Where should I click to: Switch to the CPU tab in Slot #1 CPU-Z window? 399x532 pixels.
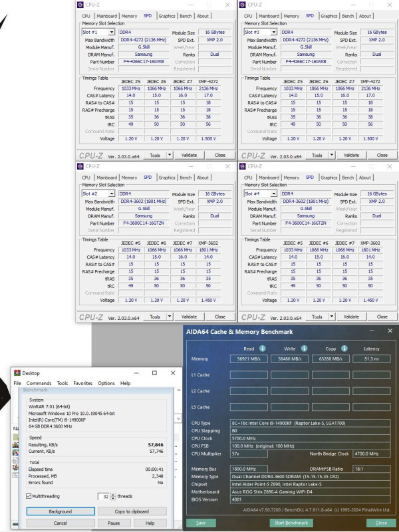pyautogui.click(x=86, y=16)
